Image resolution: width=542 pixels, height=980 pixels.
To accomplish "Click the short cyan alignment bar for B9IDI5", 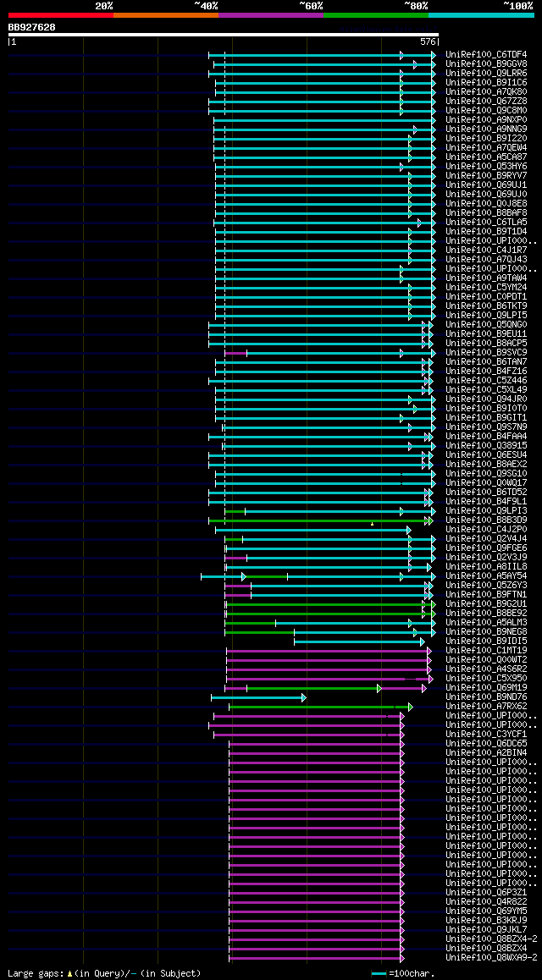I will pos(359,641).
